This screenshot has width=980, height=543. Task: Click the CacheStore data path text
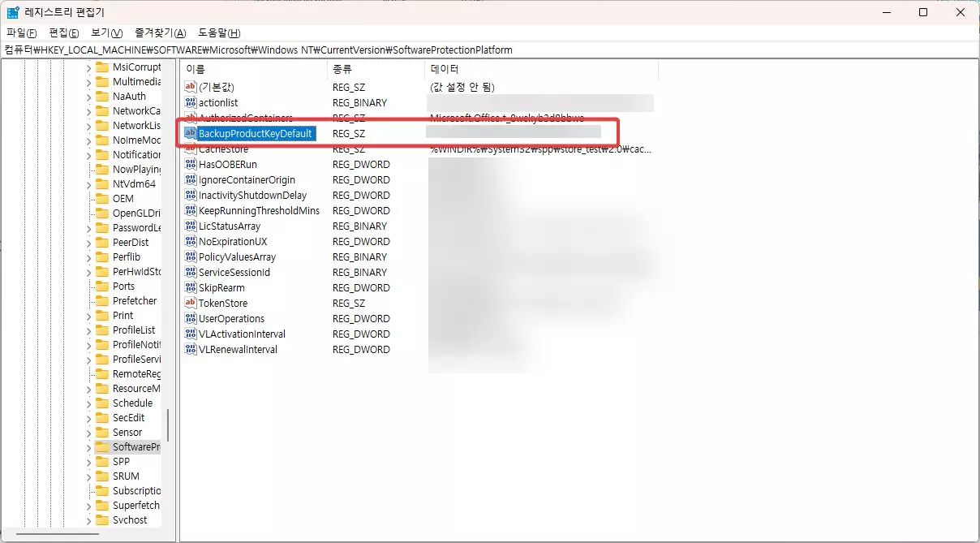[x=540, y=149]
